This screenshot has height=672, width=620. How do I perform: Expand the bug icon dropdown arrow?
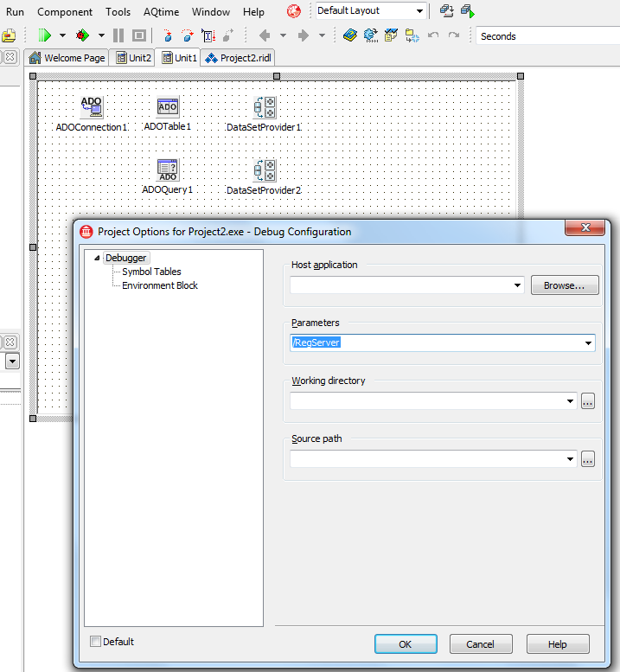(x=101, y=35)
